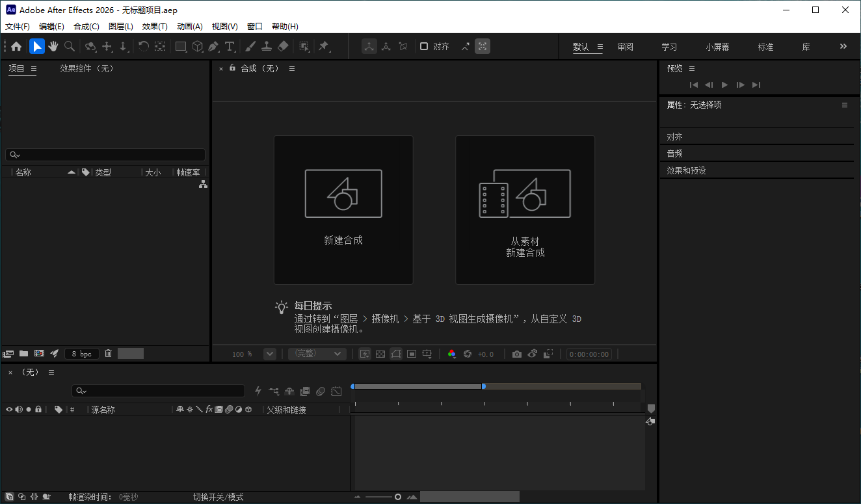This screenshot has height=504, width=861.
Task: Open the 预览 panel menu
Action: pos(692,68)
